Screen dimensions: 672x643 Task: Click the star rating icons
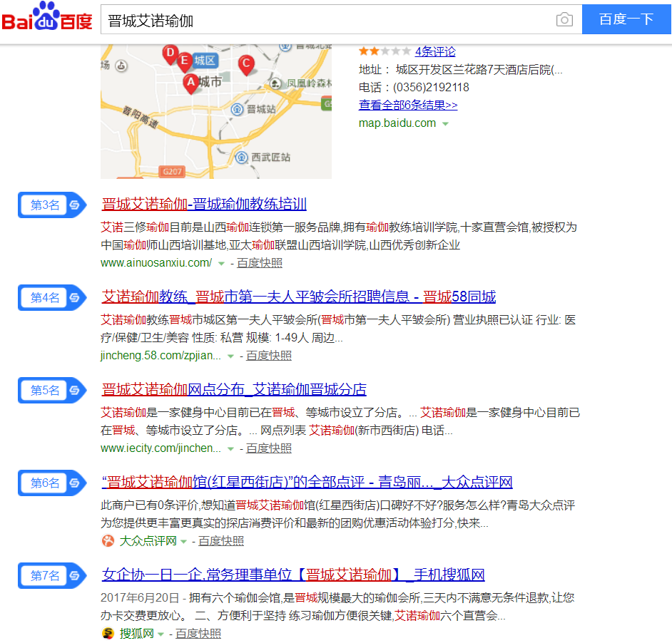click(x=385, y=52)
